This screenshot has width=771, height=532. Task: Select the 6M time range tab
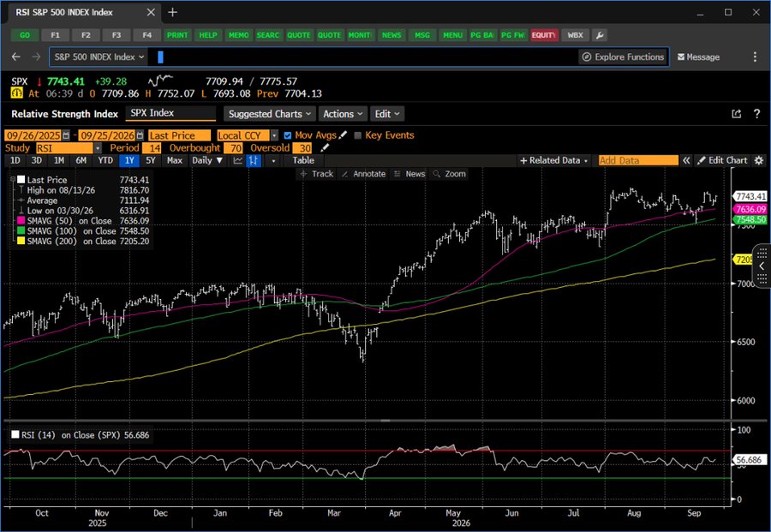click(81, 160)
